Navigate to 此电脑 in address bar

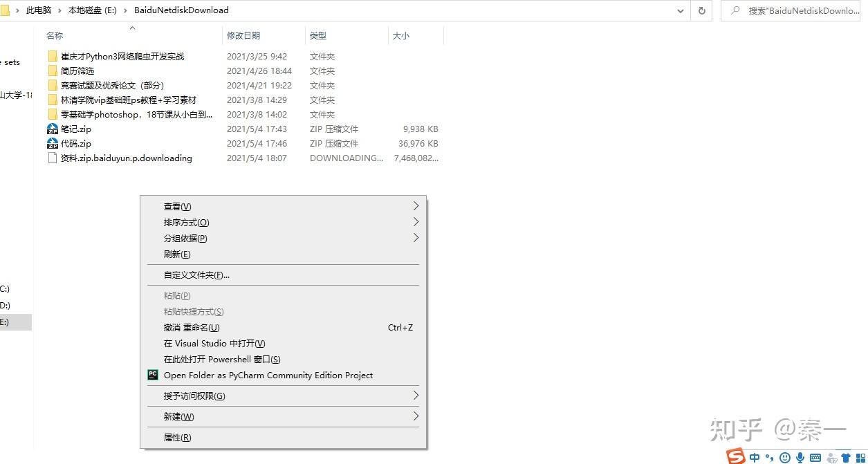tap(39, 10)
